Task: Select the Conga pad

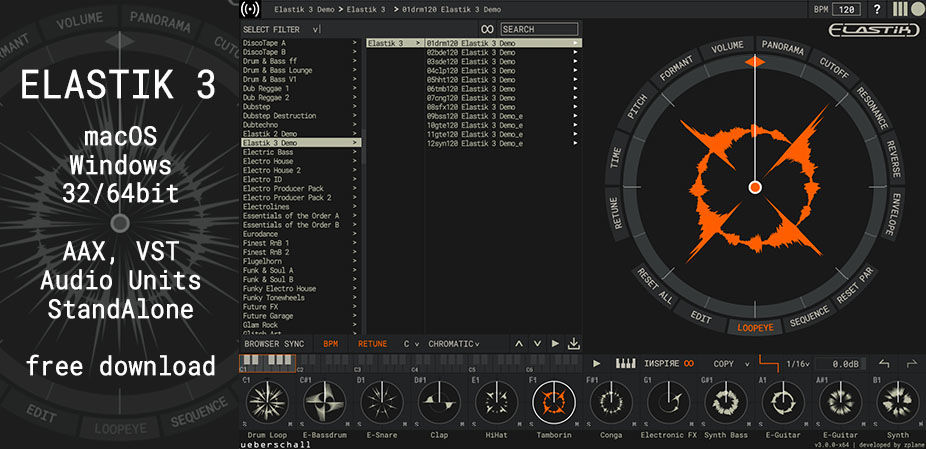Action: point(611,402)
